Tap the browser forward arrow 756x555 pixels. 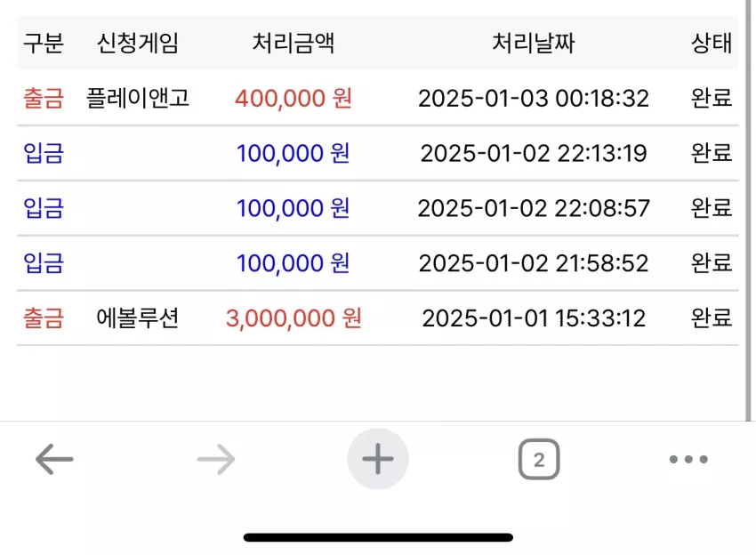tap(216, 459)
